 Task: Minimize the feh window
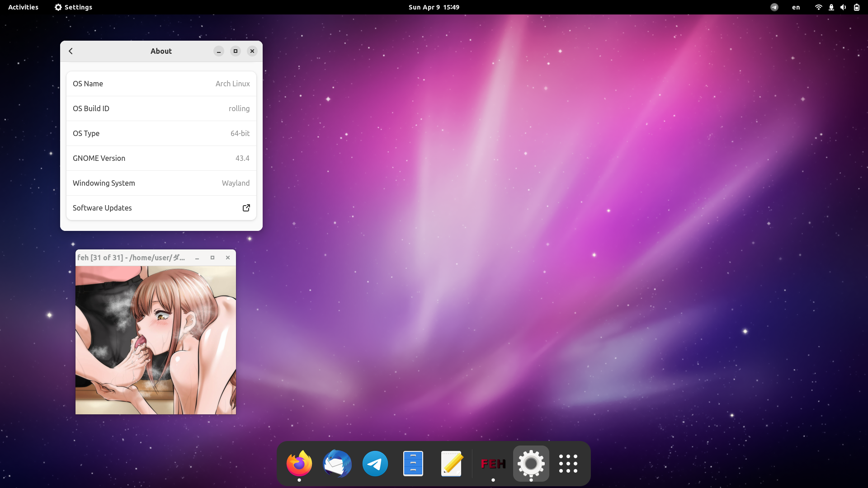click(197, 258)
